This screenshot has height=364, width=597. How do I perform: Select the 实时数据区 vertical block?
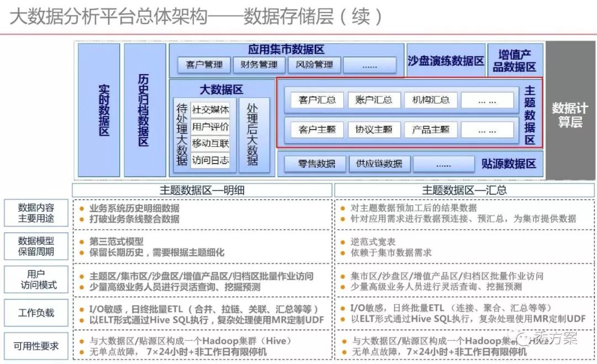pyautogui.click(x=99, y=110)
